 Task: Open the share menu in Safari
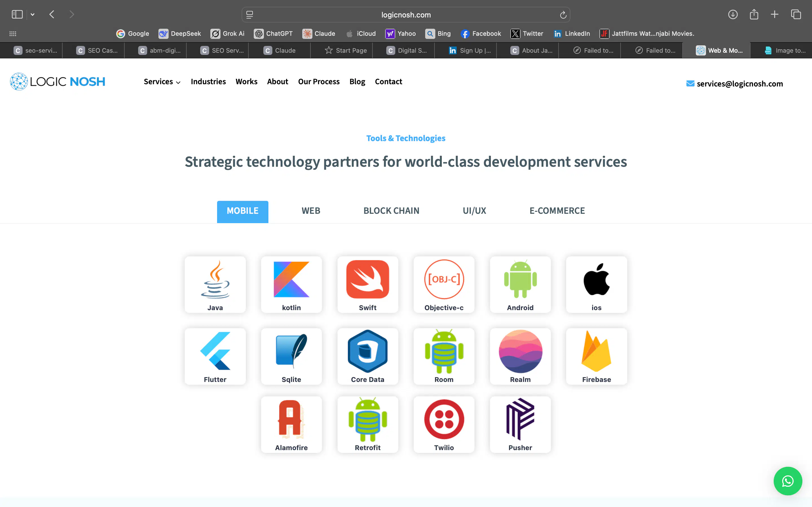pos(754,14)
